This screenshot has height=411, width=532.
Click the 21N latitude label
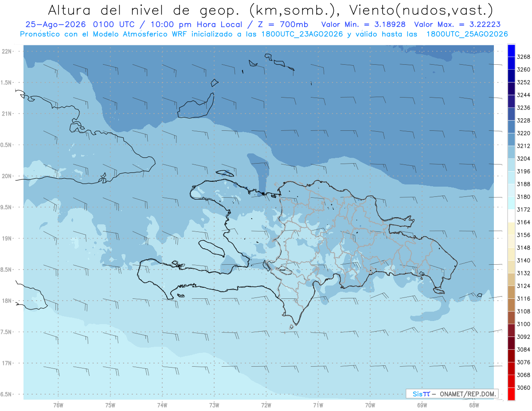coord(7,114)
